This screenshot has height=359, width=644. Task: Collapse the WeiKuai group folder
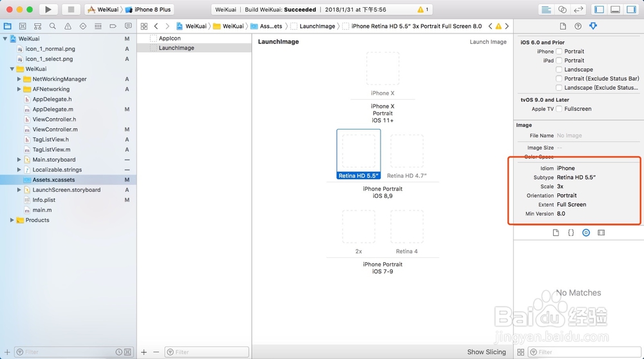point(12,69)
